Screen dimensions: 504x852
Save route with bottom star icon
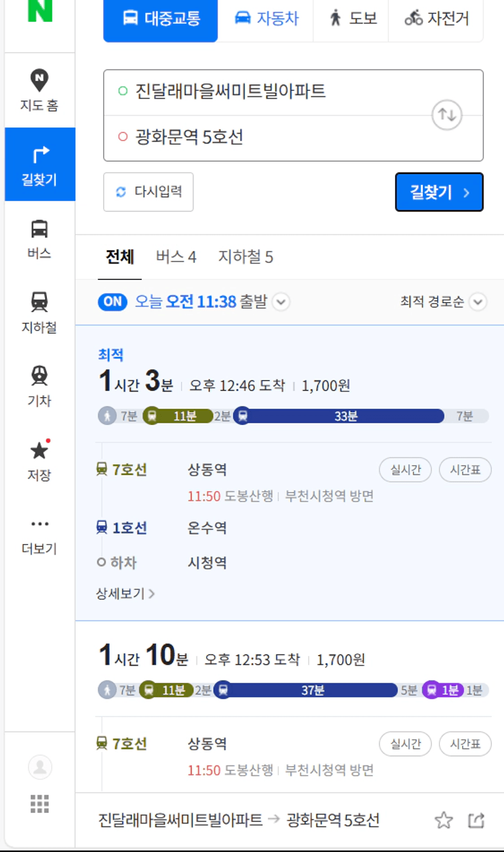(x=444, y=820)
